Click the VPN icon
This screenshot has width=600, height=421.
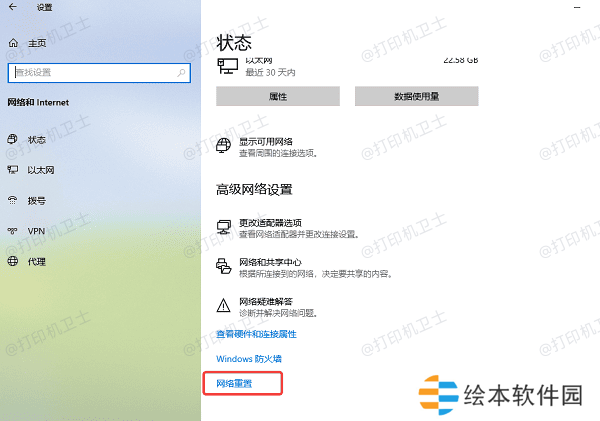tap(13, 231)
